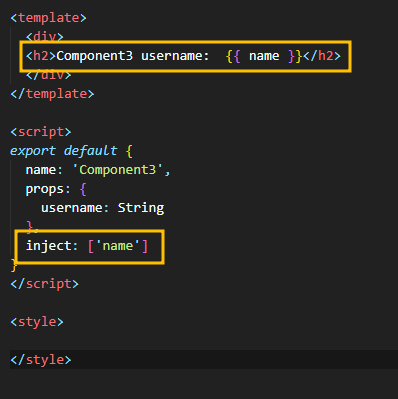Click the 'export default {' line
Viewport: 398px width, 399px height.
71,151
